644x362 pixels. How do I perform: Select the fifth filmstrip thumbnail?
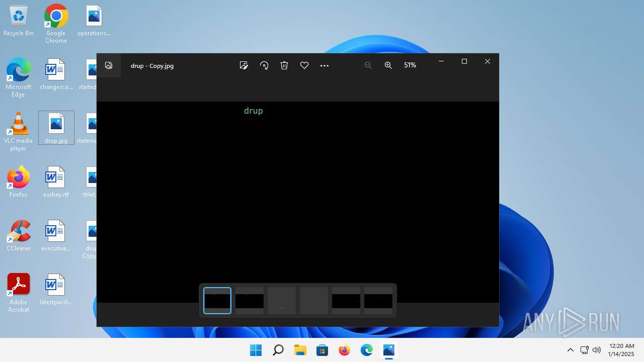point(346,301)
